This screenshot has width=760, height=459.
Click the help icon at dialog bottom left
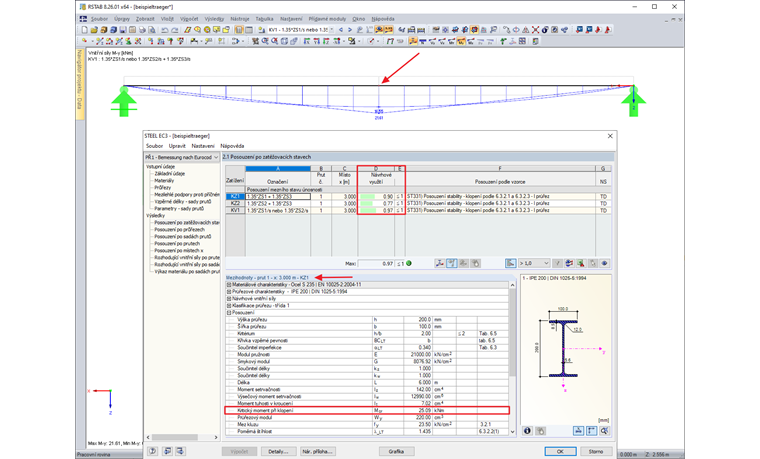[153, 451]
